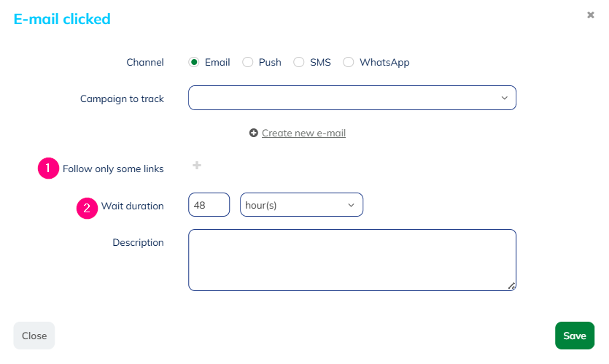Add a link with the grey plus icon
The width and height of the screenshot is (609, 364).
[197, 166]
